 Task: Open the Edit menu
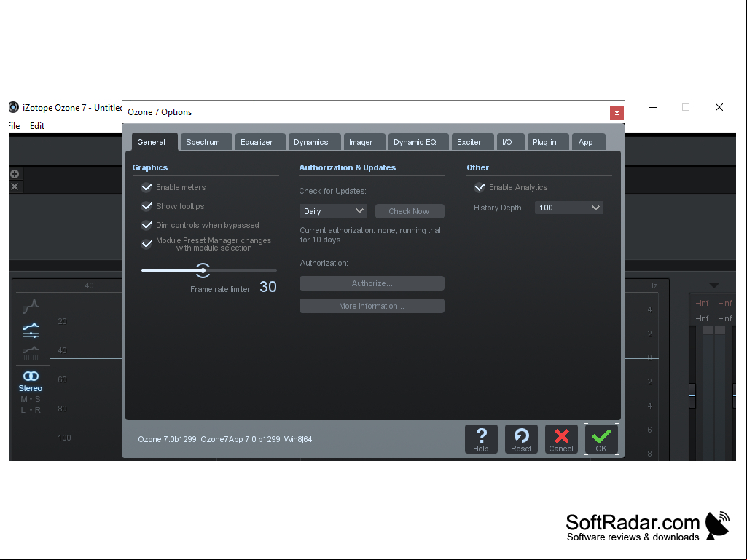click(37, 126)
